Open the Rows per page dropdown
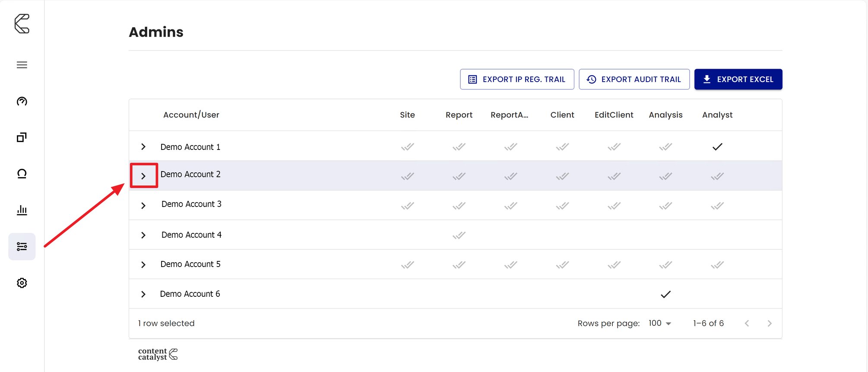868x372 pixels. click(660, 323)
